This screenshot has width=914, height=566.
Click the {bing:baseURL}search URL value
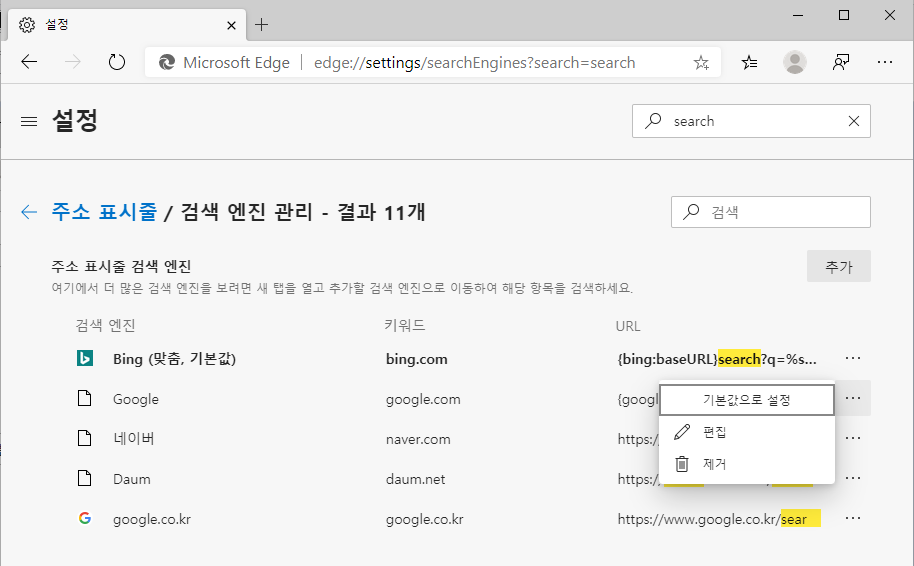pos(717,359)
